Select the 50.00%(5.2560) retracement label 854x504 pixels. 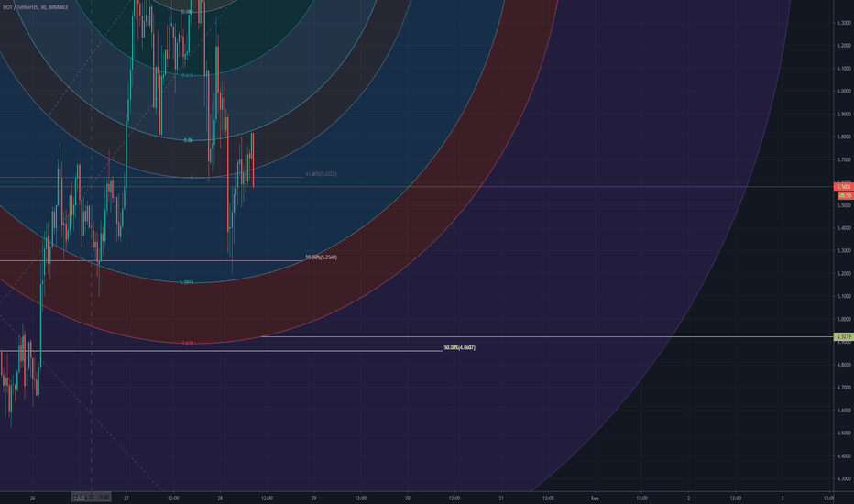(321, 257)
